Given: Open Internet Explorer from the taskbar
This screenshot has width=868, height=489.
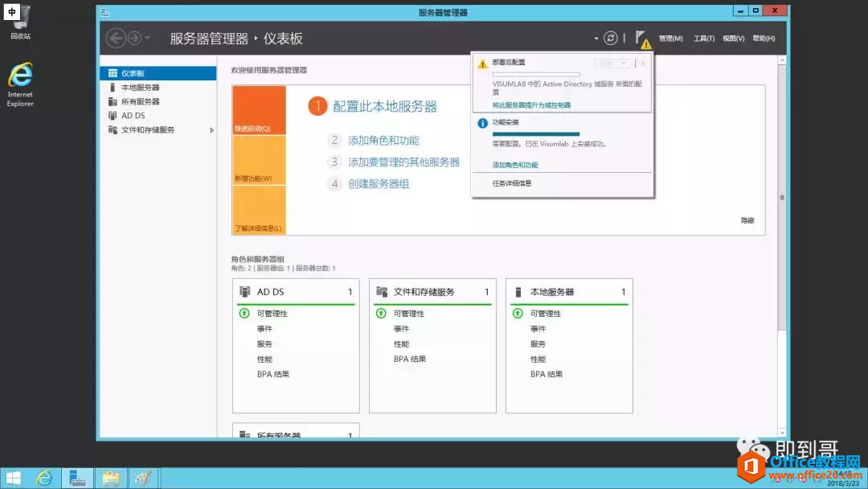Looking at the screenshot, I should (x=44, y=478).
